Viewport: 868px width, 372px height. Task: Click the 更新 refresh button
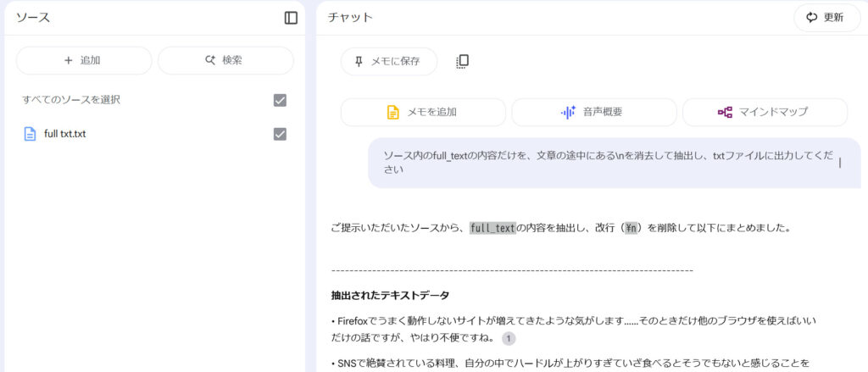[827, 18]
